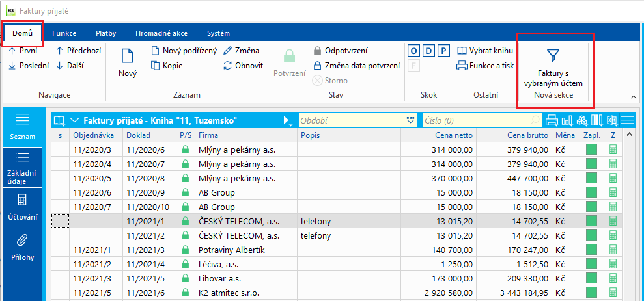This screenshot has height=301, width=644.
Task: Expand the chevron beside Faktury přijaté title
Action: click(x=74, y=120)
